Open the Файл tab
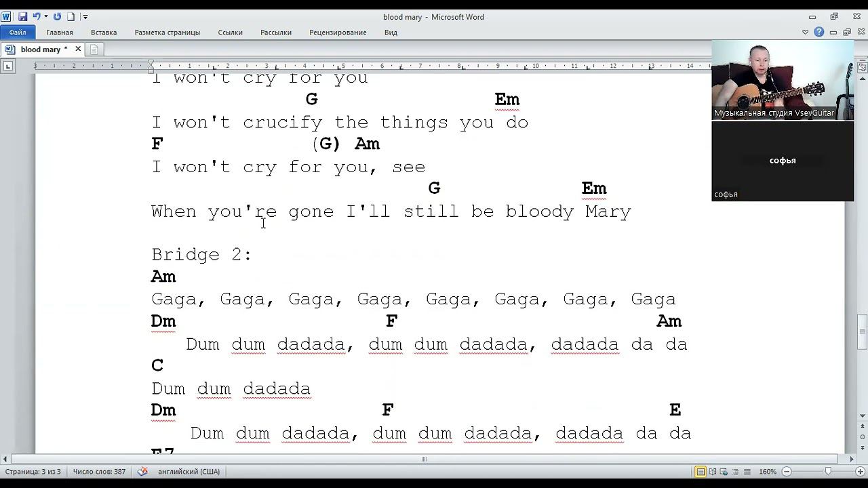 click(18, 32)
